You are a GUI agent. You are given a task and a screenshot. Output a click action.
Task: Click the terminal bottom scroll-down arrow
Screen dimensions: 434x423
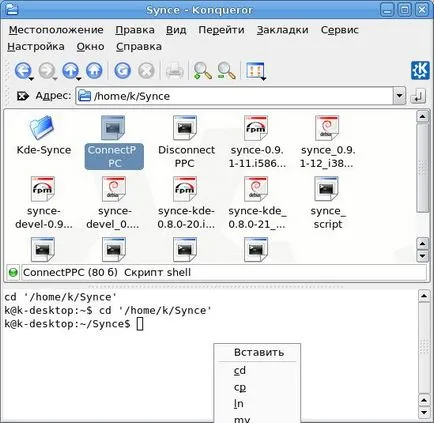tap(424, 412)
